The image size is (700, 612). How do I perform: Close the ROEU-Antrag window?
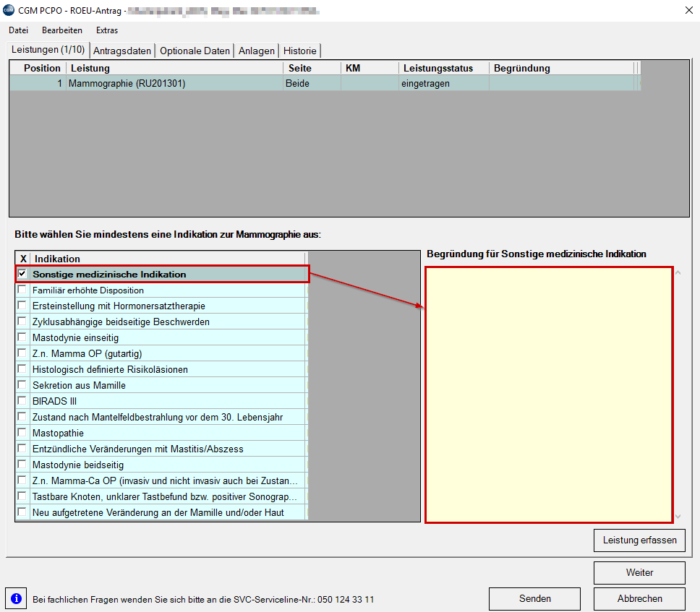[689, 10]
